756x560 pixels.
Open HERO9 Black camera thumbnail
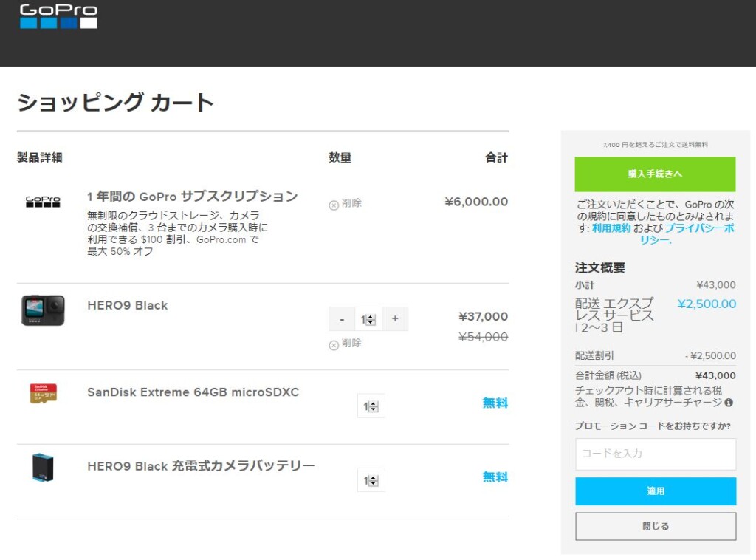click(x=43, y=310)
